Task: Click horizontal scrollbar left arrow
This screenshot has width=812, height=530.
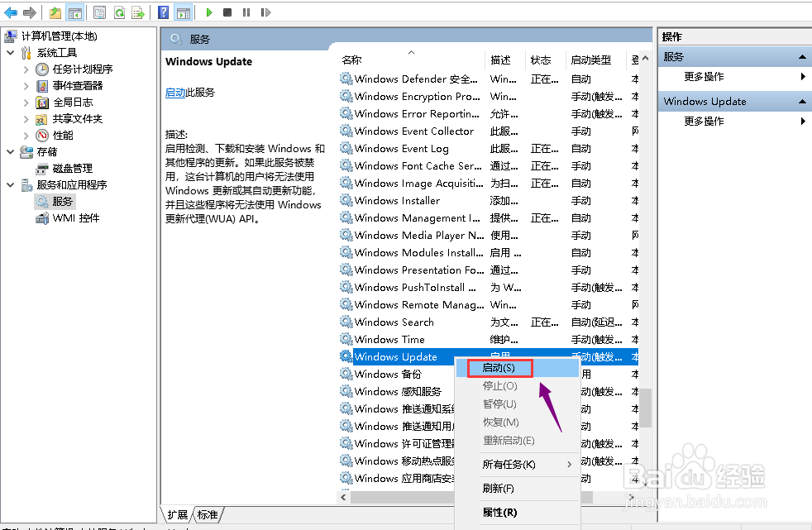Action: tap(343, 498)
